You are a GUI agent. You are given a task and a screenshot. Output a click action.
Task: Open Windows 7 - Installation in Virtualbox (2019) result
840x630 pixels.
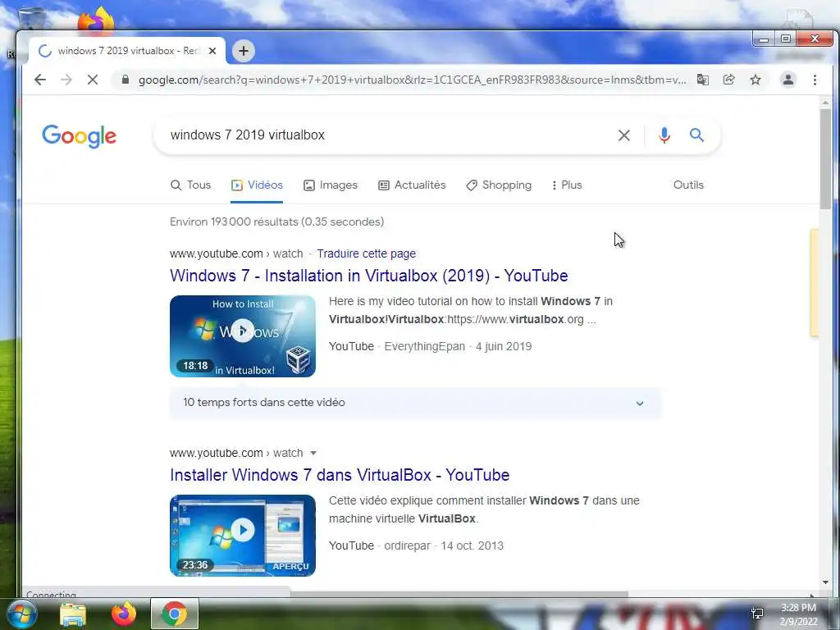(x=368, y=276)
